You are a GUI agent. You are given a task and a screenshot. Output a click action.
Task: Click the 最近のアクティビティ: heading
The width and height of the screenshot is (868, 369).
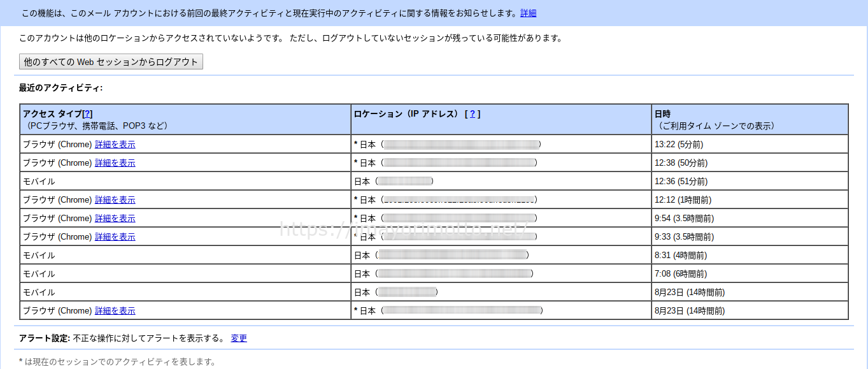tap(60, 88)
